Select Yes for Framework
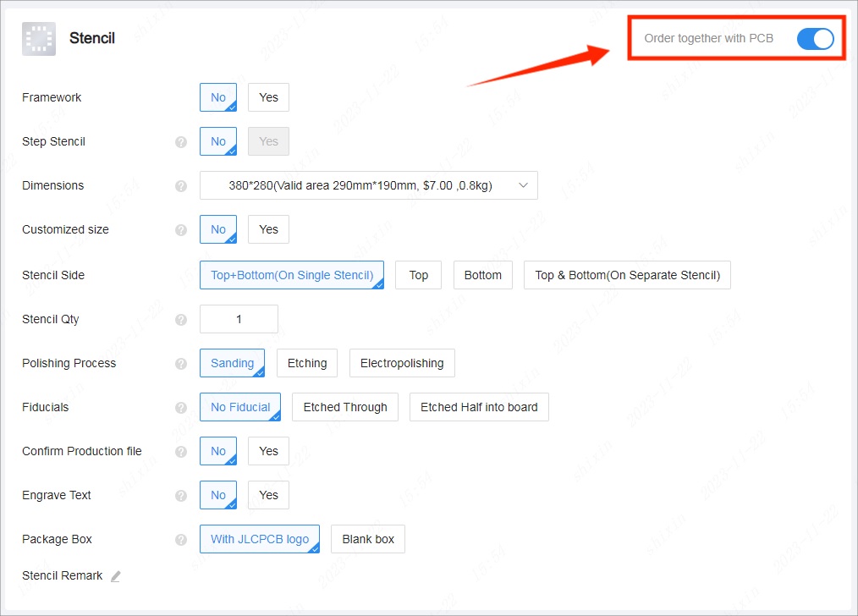The width and height of the screenshot is (858, 616). click(268, 97)
